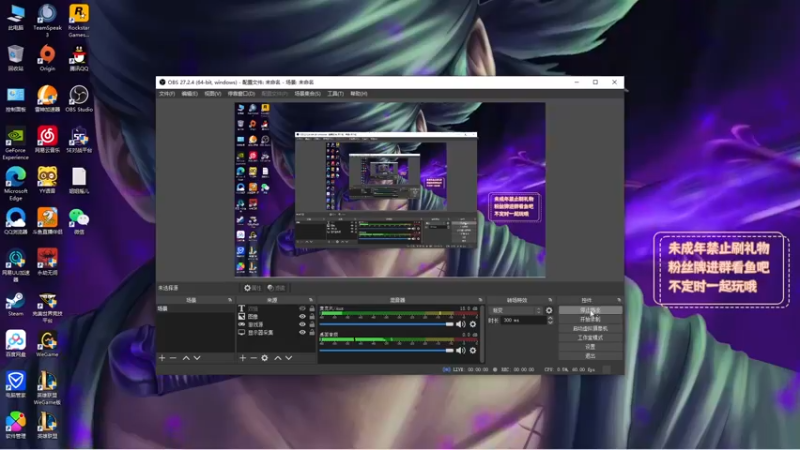Image resolution: width=800 pixels, height=450 pixels.
Task: Open source properties gear in Sources toolbar
Action: (x=264, y=358)
